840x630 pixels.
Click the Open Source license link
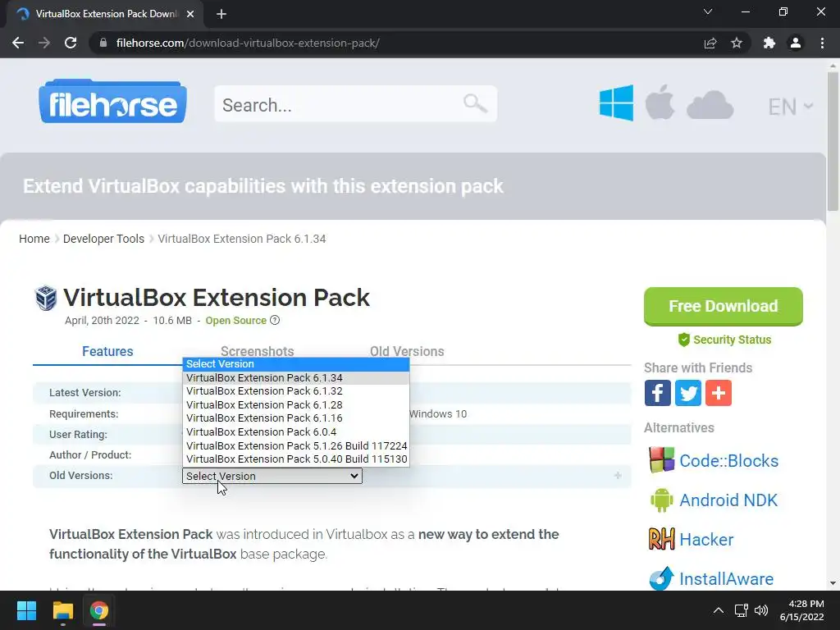tap(235, 321)
